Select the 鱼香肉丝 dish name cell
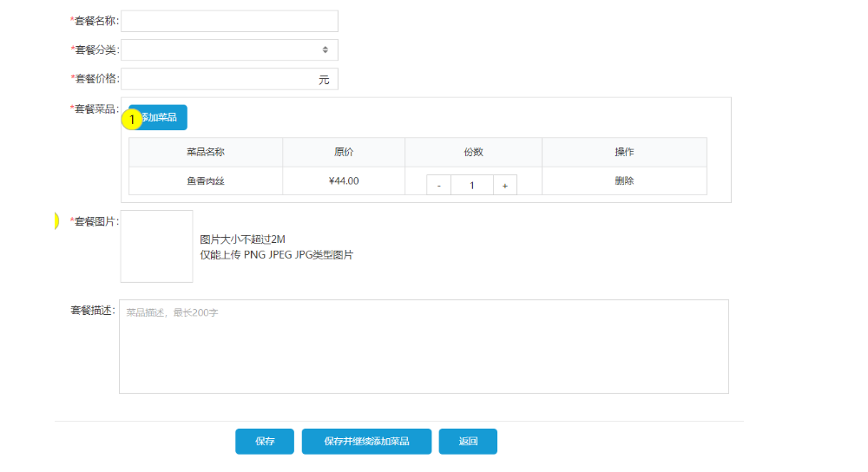 point(206,181)
